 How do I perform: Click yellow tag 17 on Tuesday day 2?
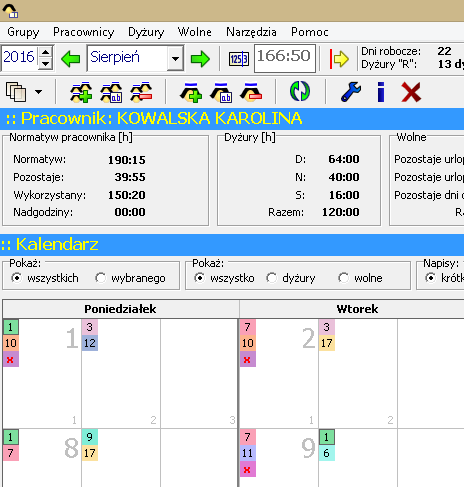click(327, 343)
